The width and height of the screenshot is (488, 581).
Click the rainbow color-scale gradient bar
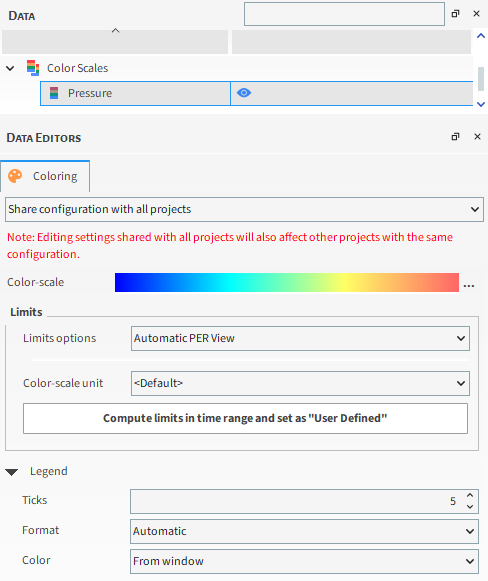pos(287,282)
